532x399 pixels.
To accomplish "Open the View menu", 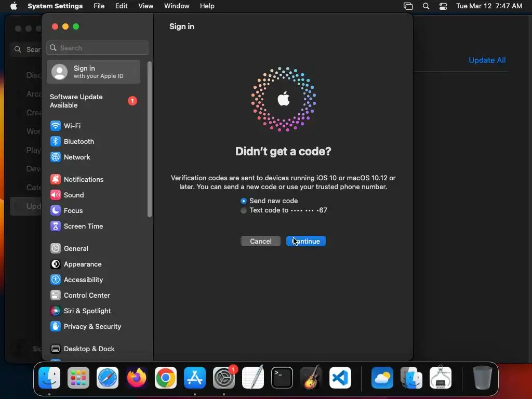I will tap(146, 6).
